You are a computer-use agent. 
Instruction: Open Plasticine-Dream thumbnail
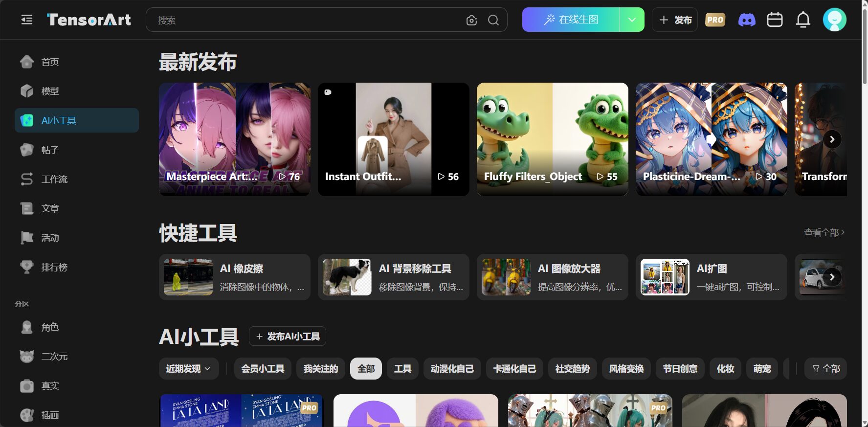click(712, 139)
